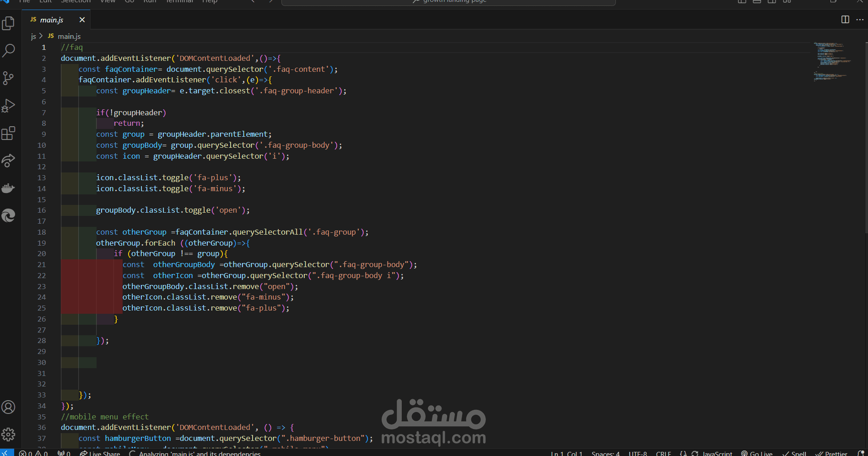Image resolution: width=868 pixels, height=456 pixels.
Task: Open the Docker view whale icon
Action: click(x=9, y=188)
